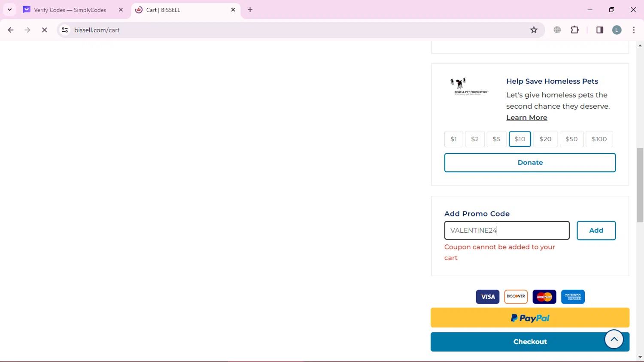Proceed with the Checkout button
Image resolution: width=644 pixels, height=362 pixels.
point(530,342)
